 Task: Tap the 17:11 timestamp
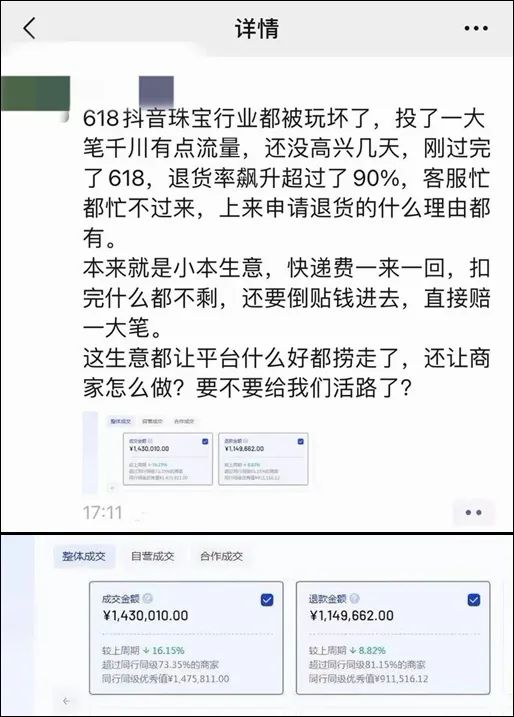102,513
